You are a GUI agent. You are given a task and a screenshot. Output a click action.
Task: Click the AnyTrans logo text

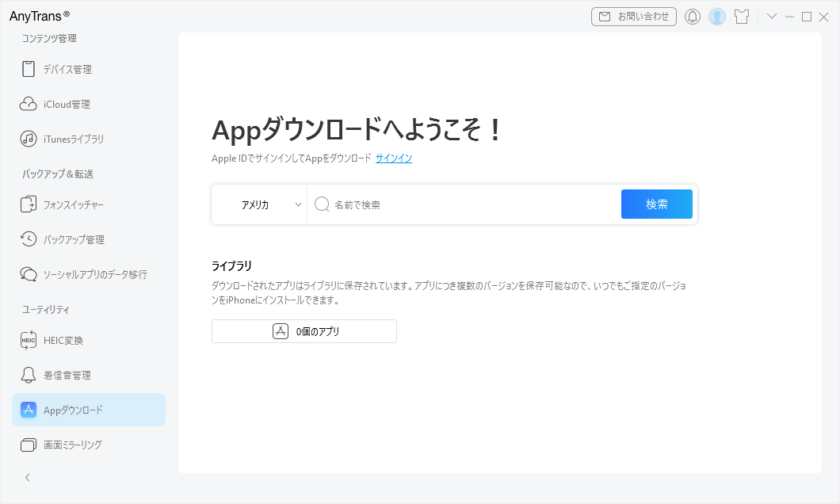[x=39, y=16]
